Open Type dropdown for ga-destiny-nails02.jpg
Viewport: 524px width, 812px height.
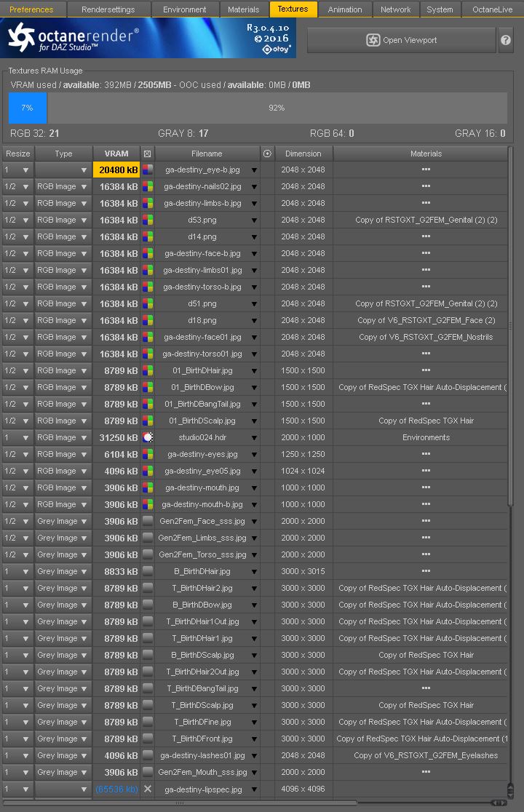point(63,186)
